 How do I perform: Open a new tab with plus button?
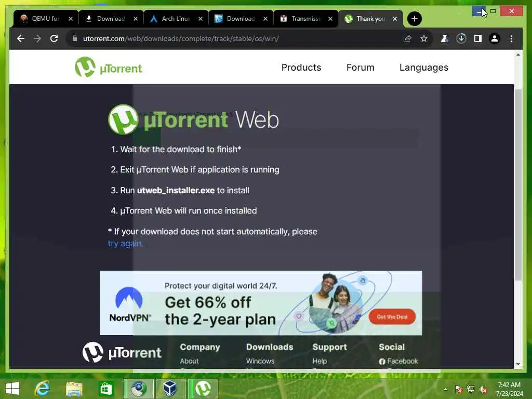[x=414, y=19]
